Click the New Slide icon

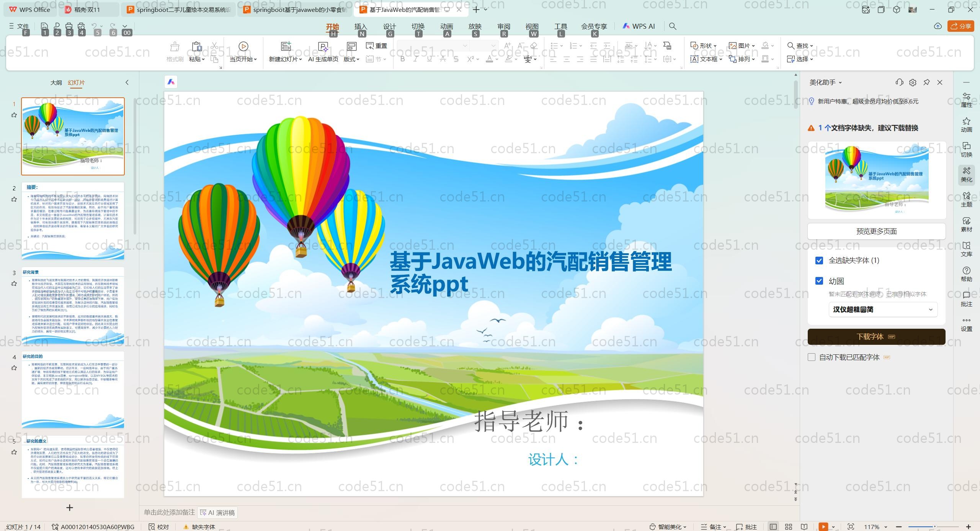point(286,46)
